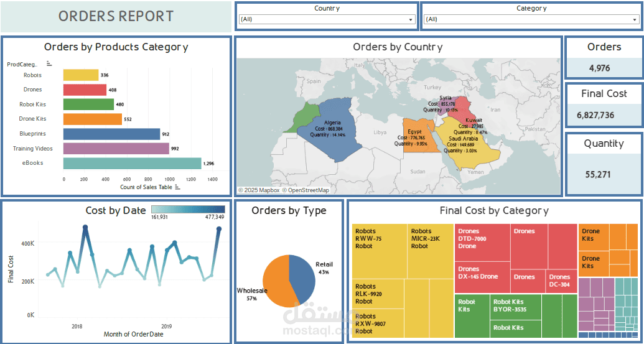The image size is (644, 344).
Task: Click the Robots RWW-75 Robot treemap tile
Action: (x=380, y=251)
